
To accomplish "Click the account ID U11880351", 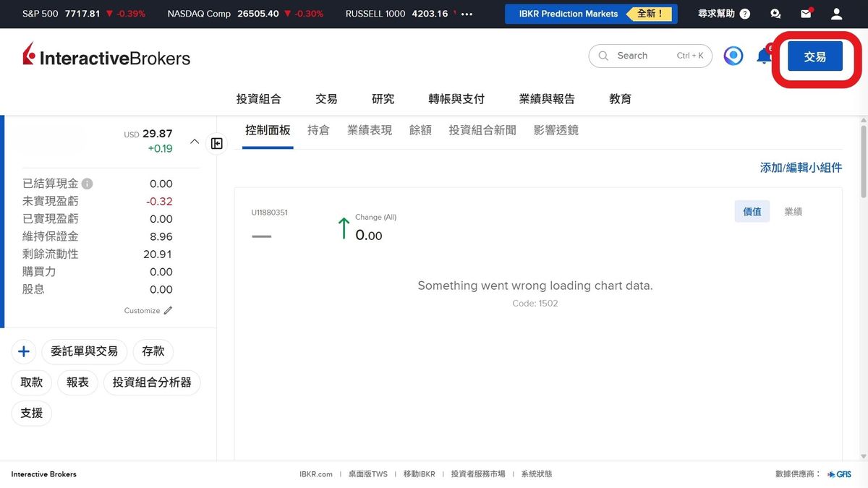I will pos(269,213).
